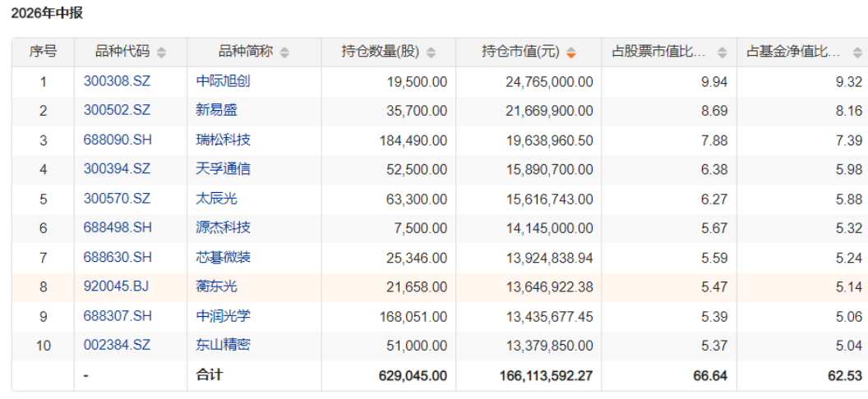Open stock code 300502.SZ link
This screenshot has width=868, height=399.
tap(117, 111)
